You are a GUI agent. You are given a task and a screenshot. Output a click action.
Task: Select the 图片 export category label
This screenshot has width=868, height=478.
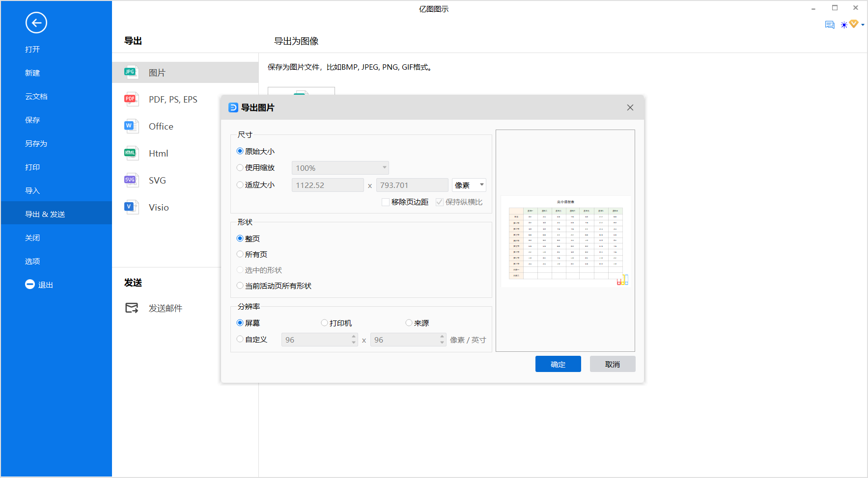tap(157, 73)
